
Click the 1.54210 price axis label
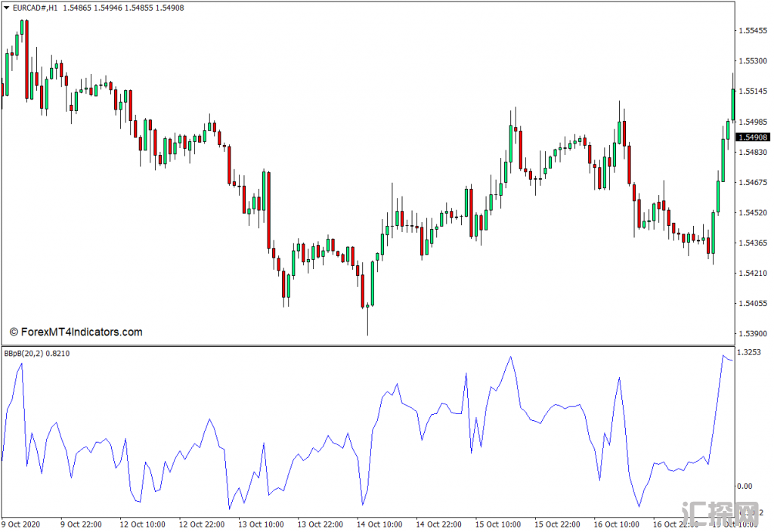point(753,273)
